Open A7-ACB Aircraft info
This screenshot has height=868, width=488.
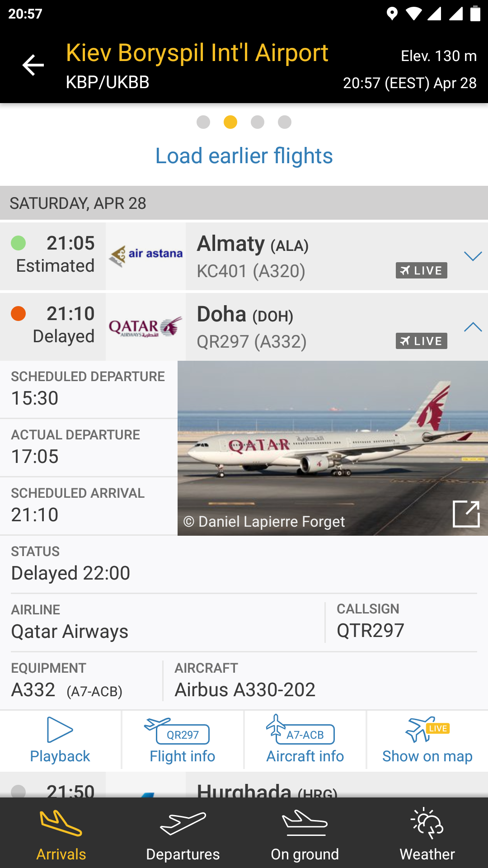point(305,740)
